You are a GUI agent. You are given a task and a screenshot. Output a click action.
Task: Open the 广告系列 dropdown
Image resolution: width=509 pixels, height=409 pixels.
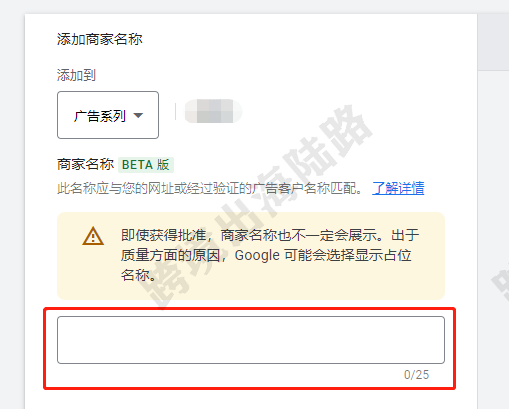point(108,115)
